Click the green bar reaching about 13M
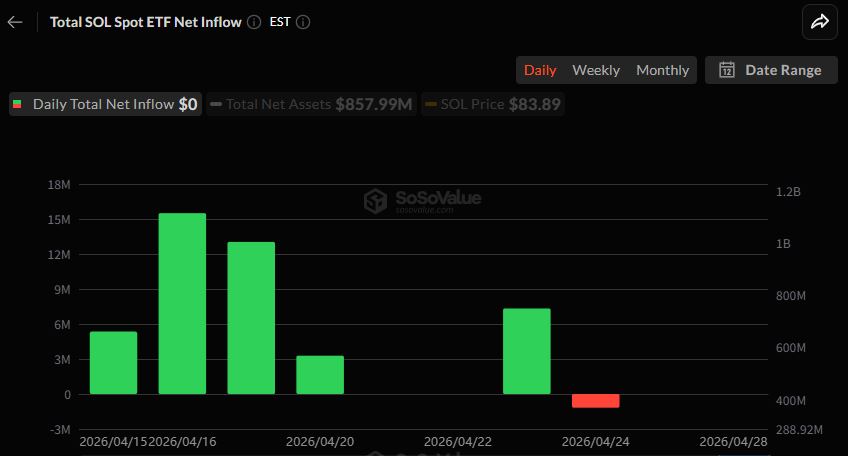848x456 pixels. coord(251,318)
